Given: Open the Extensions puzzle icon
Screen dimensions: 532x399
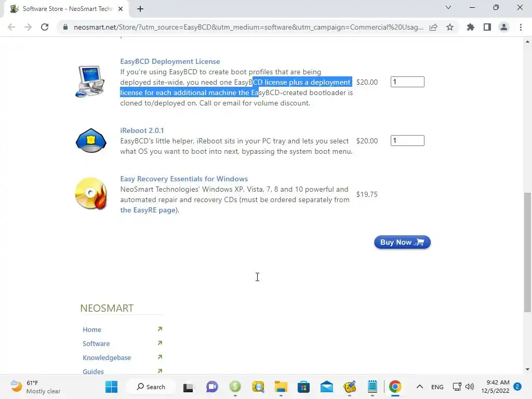Looking at the screenshot, I should point(471,27).
